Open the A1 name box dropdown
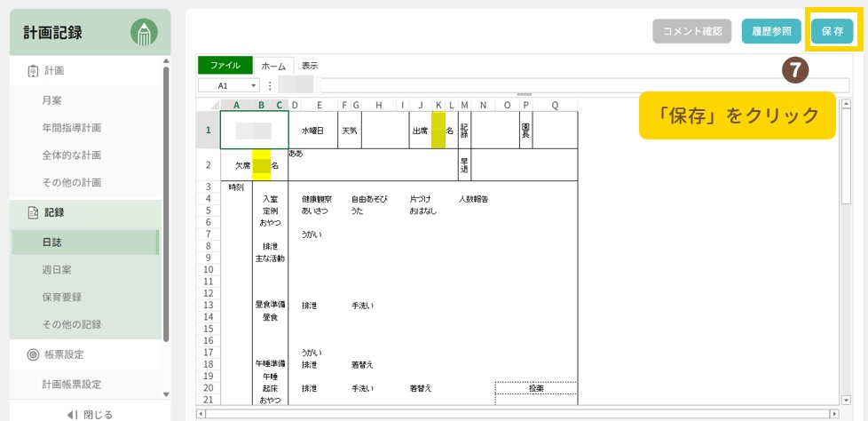The height and width of the screenshot is (421, 868). pos(254,85)
